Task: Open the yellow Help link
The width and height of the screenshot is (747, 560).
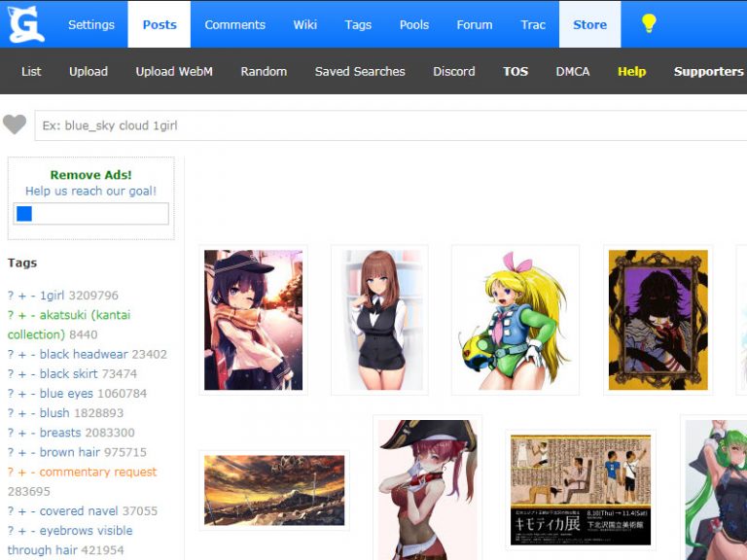Action: pyautogui.click(x=631, y=71)
